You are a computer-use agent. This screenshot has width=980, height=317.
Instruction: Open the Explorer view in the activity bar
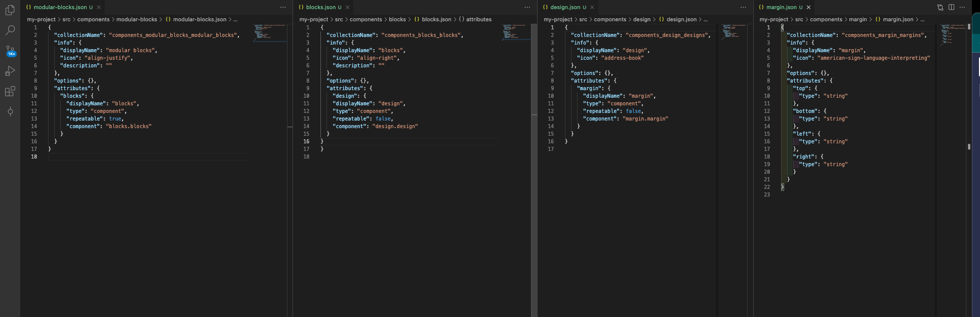[x=10, y=10]
